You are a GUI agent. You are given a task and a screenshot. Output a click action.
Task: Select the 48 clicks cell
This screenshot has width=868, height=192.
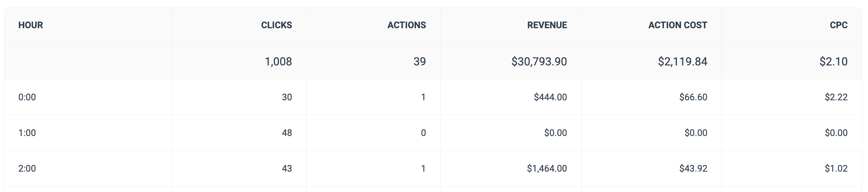click(x=287, y=133)
